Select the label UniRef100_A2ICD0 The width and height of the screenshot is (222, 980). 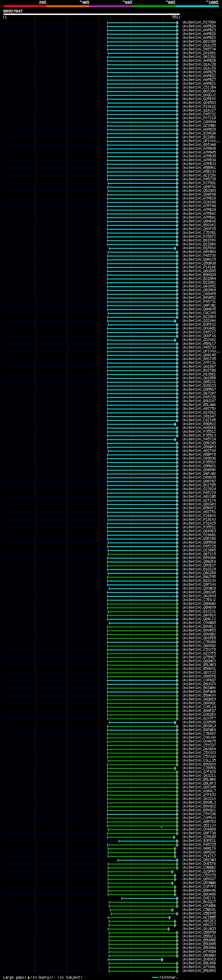click(199, 175)
